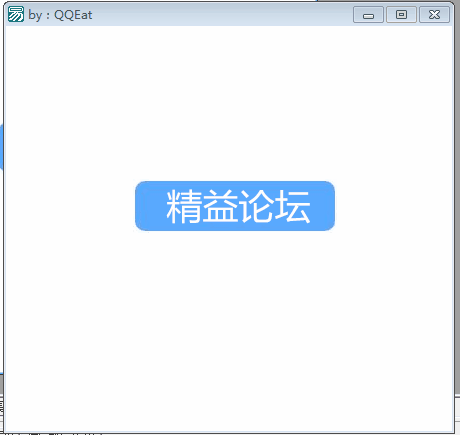Click the title text by : QQEat
This screenshot has width=460, height=435.
pos(60,15)
